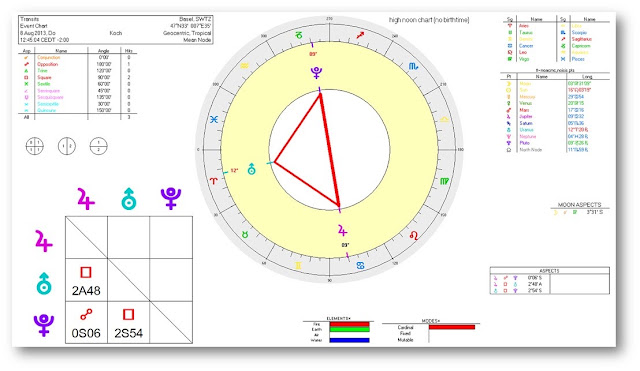Click the Jupiter glyph inside the chart wheel

pyautogui.click(x=342, y=231)
